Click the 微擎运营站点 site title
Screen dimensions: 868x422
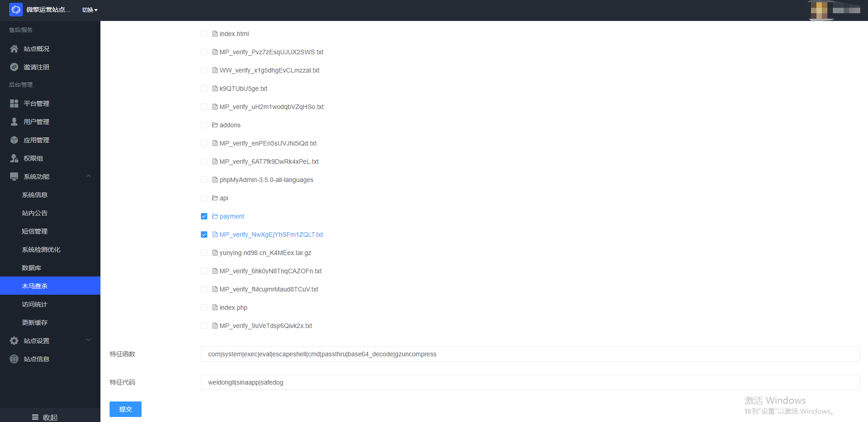click(x=48, y=10)
